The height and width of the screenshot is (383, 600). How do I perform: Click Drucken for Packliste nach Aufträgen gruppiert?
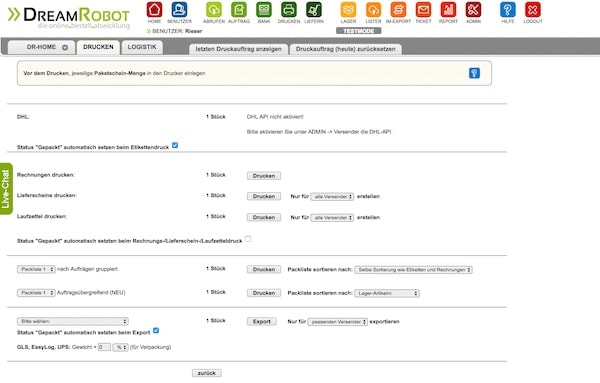tap(264, 269)
